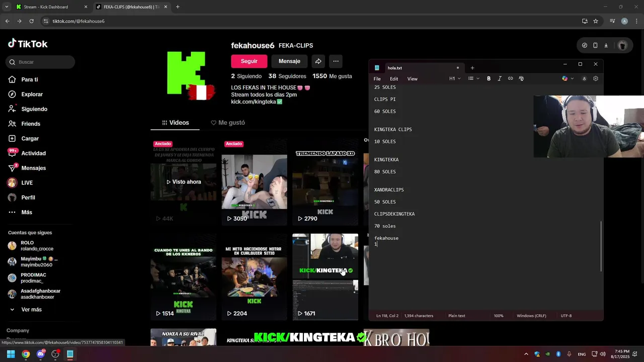644x362 pixels.
Task: Clear formatting in Notepad toolbar
Action: pyautogui.click(x=521, y=78)
